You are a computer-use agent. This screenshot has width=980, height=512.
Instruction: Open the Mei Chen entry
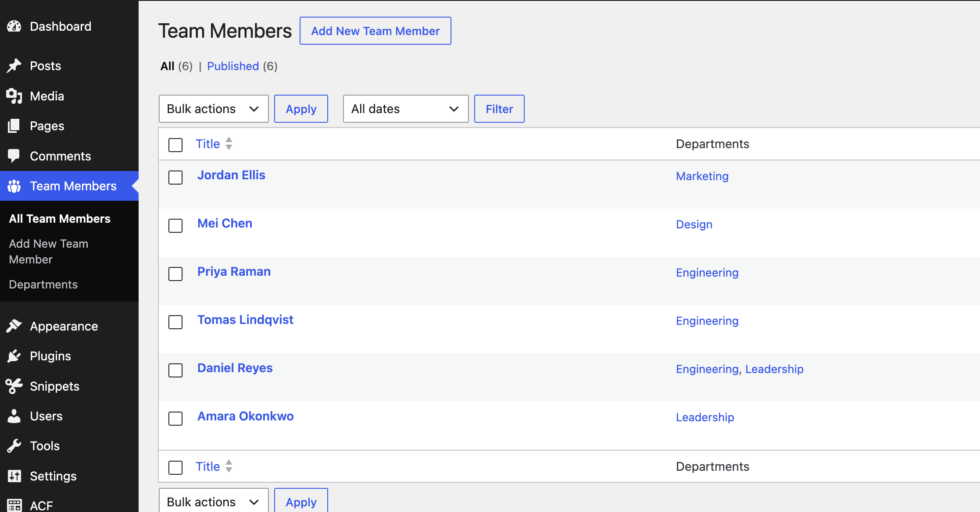pos(225,223)
